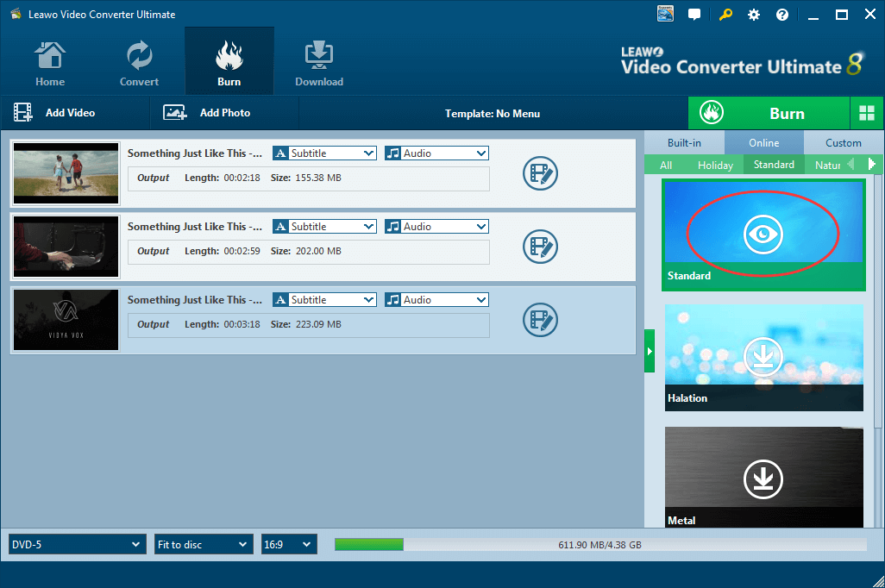This screenshot has height=588, width=885.
Task: Download the Halation template
Action: [x=763, y=357]
